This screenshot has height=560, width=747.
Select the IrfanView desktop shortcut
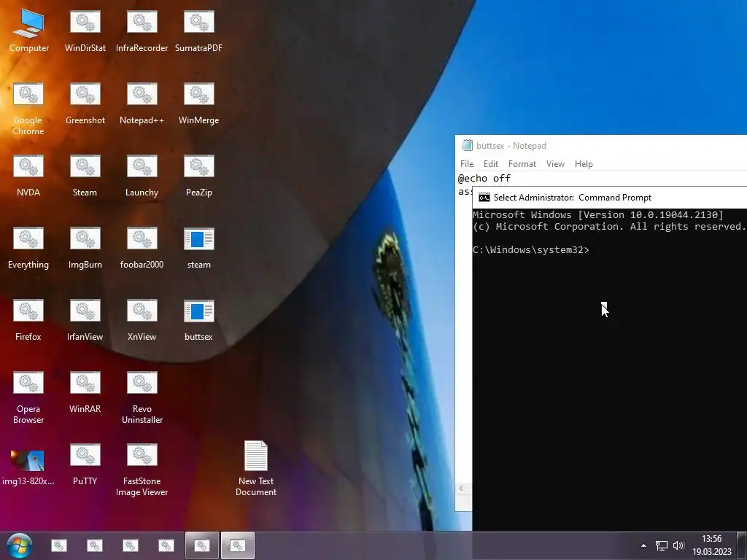point(85,320)
